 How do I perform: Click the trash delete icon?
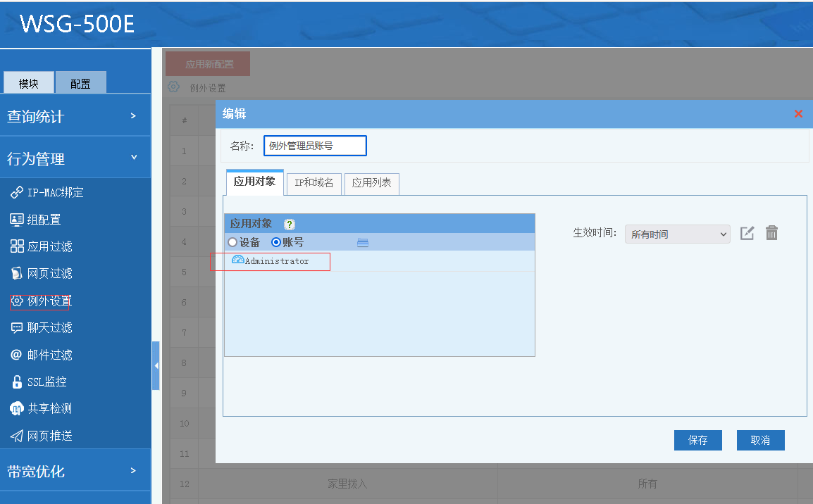point(771,233)
